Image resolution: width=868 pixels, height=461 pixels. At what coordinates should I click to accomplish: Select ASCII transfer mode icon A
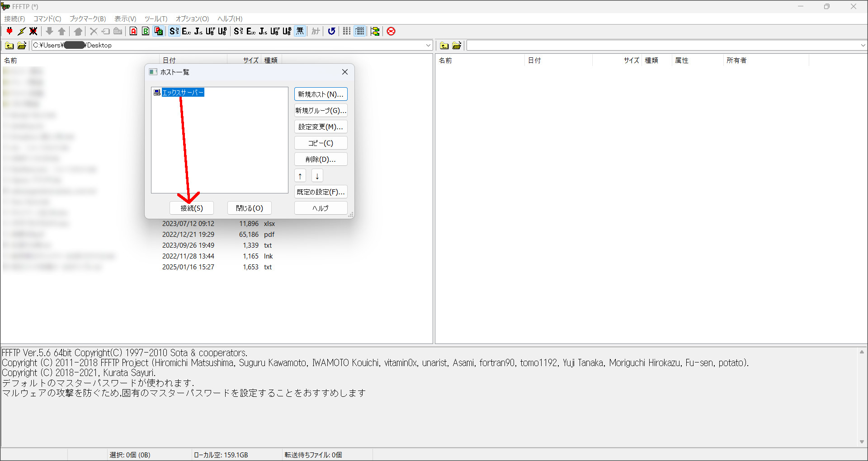point(133,31)
